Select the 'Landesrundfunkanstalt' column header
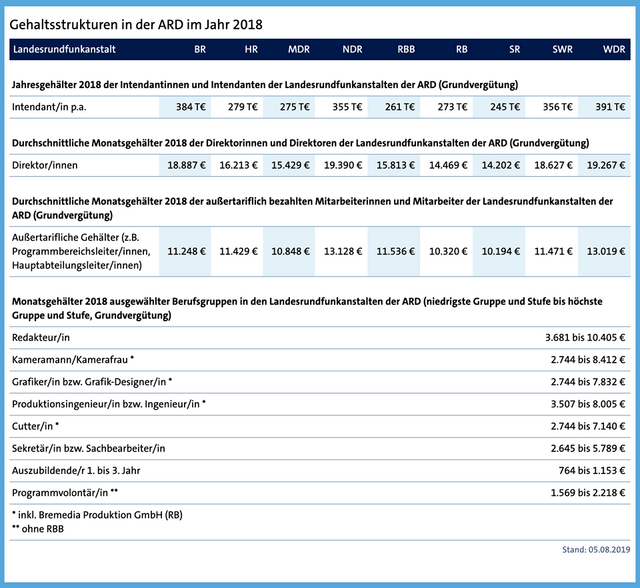 68,48
